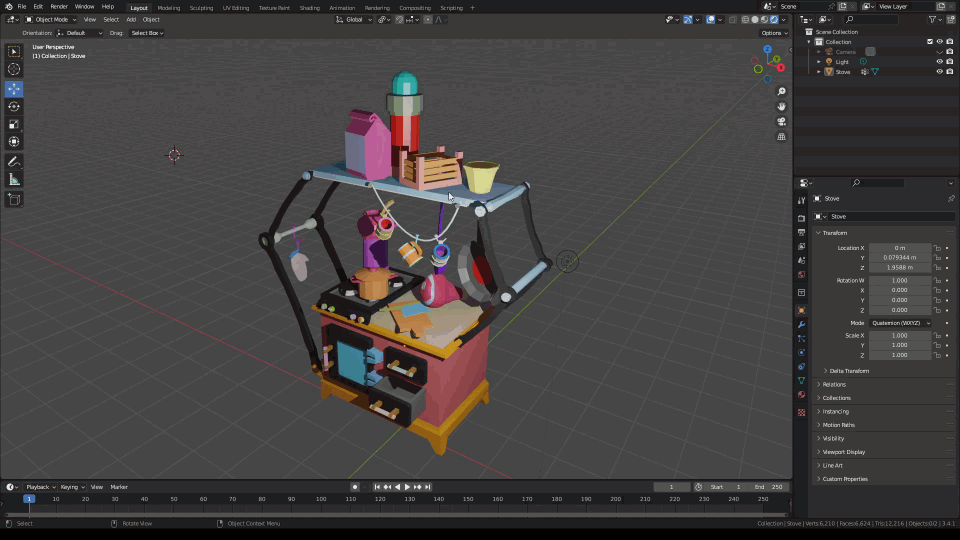The height and width of the screenshot is (540, 960).
Task: Toggle the lock next to Location X
Action: 938,248
